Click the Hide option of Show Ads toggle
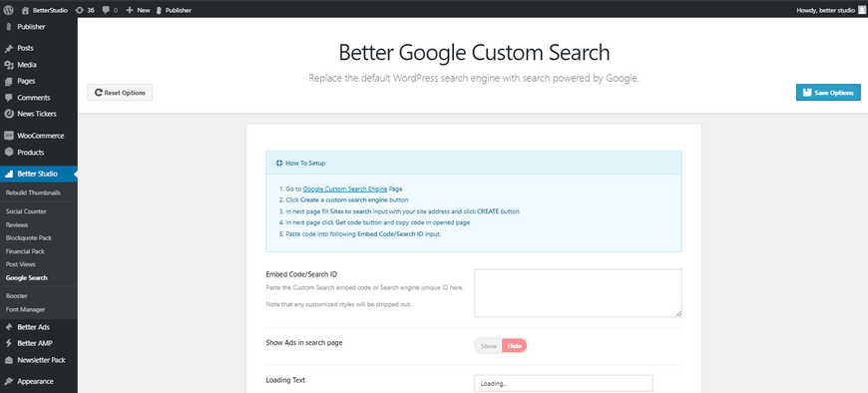This screenshot has width=868, height=393. click(515, 346)
